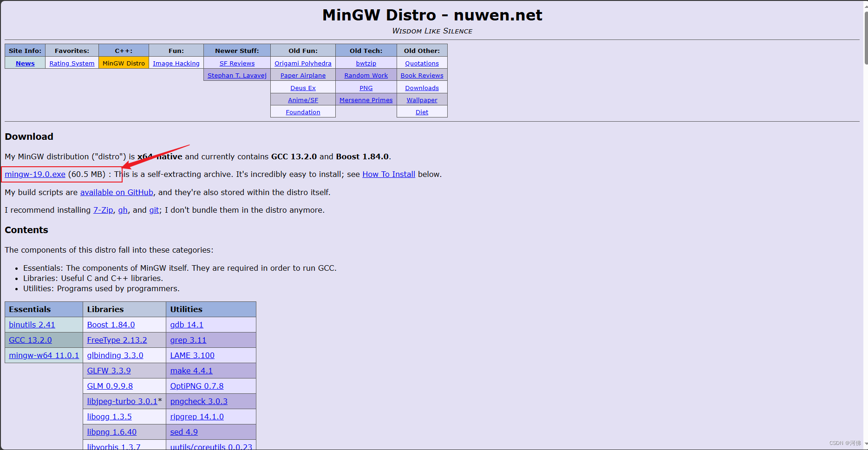Open mingw-w64 11.0.1 entry
The image size is (868, 450).
tap(44, 355)
